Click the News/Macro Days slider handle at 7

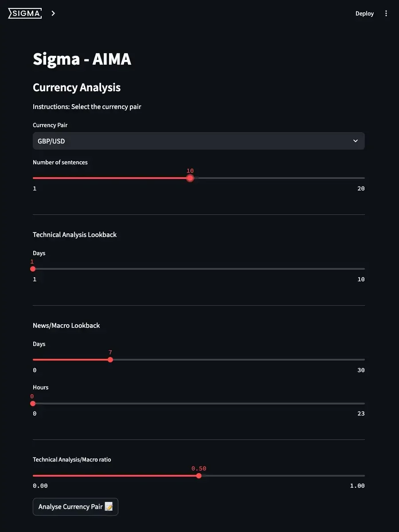pos(110,360)
